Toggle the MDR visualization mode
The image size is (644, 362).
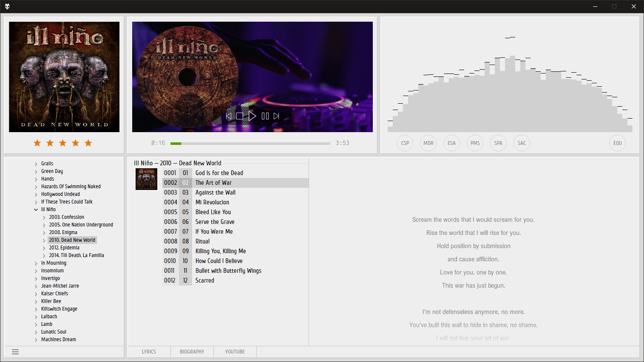pos(428,143)
